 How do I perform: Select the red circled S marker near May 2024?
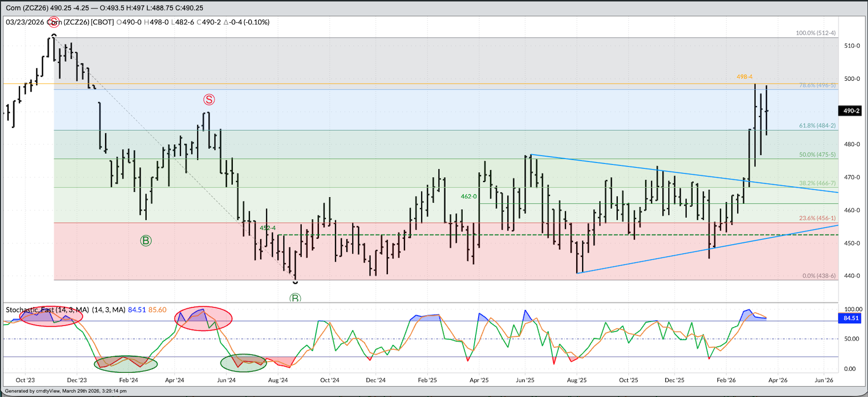click(x=209, y=100)
